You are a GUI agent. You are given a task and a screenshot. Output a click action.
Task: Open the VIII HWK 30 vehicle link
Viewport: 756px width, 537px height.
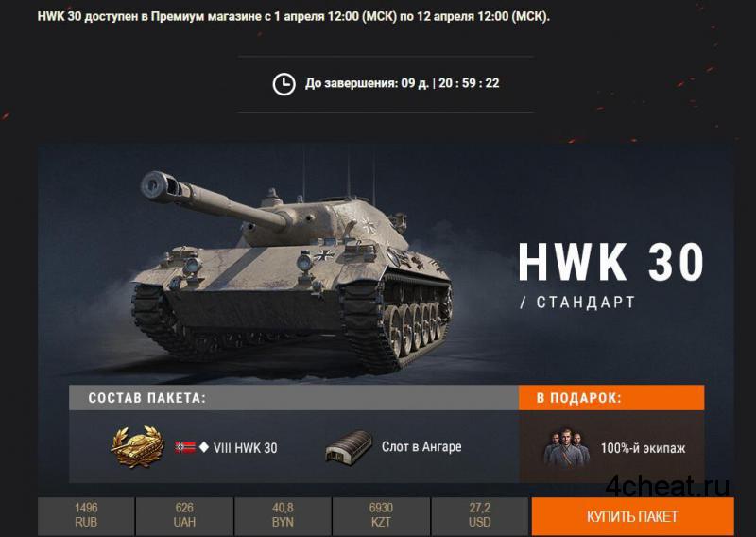tap(246, 448)
